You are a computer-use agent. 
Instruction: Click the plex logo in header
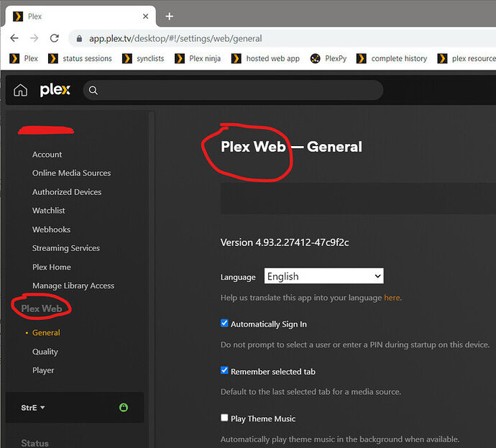tap(55, 90)
